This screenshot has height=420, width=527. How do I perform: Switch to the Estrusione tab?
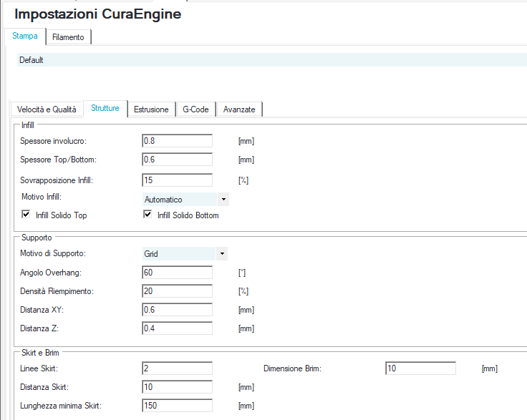pos(151,109)
